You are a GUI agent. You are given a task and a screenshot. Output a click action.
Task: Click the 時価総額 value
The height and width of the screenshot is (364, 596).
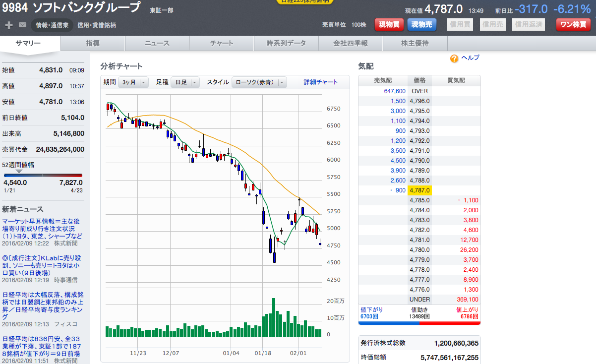[449, 357]
